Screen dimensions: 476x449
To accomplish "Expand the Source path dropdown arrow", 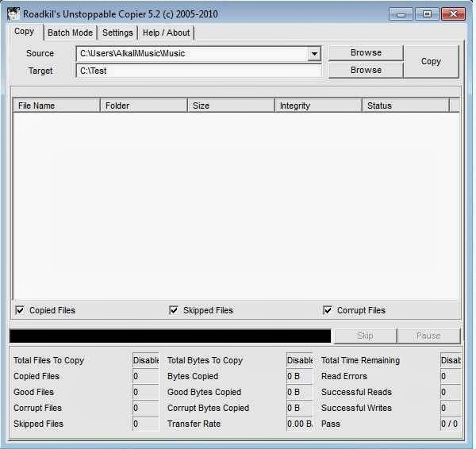I will (x=314, y=54).
